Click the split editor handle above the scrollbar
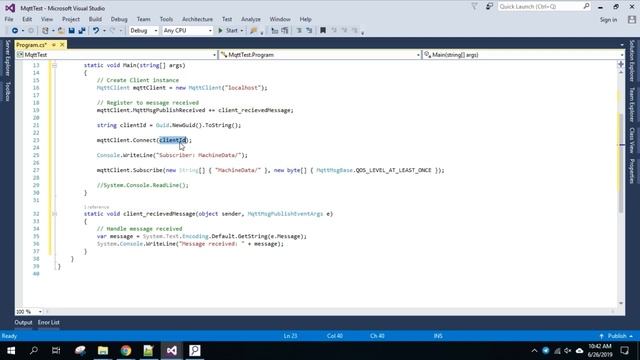 [x=621, y=64]
